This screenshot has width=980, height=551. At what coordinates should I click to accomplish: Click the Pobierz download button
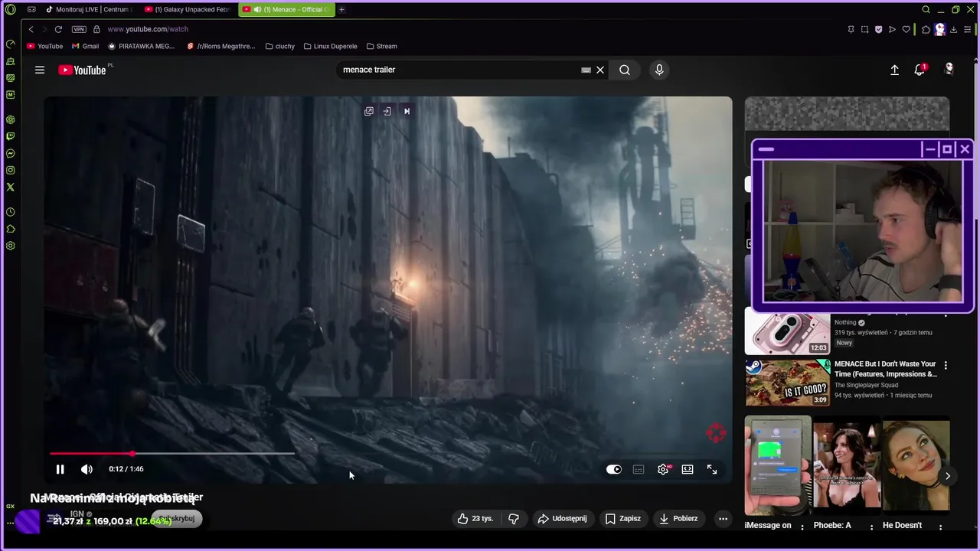point(678,518)
